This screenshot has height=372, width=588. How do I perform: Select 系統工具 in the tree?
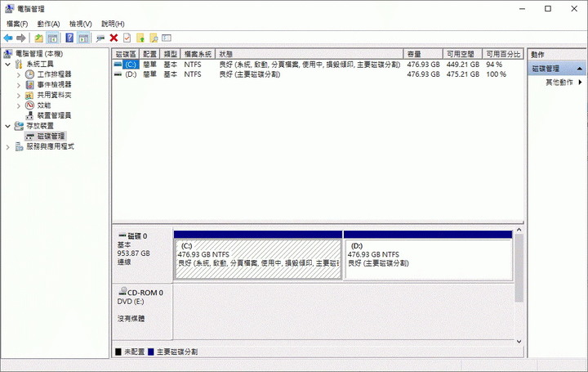[x=39, y=65]
